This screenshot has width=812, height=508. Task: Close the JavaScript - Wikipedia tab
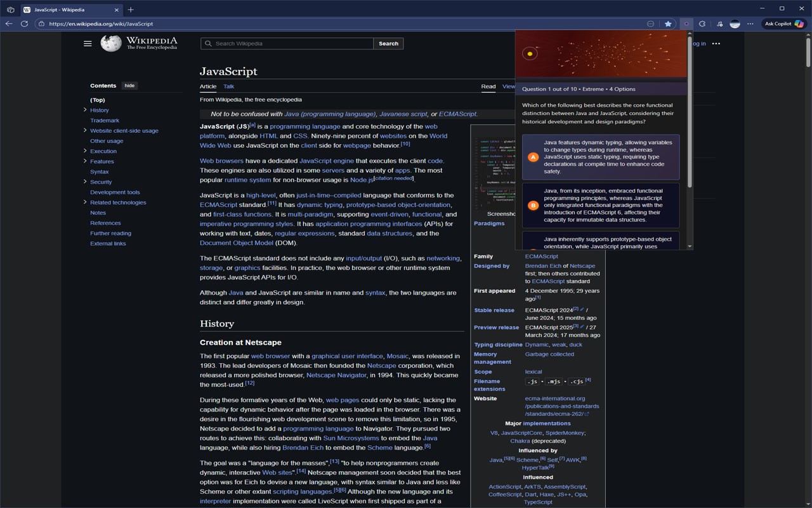[x=117, y=10]
